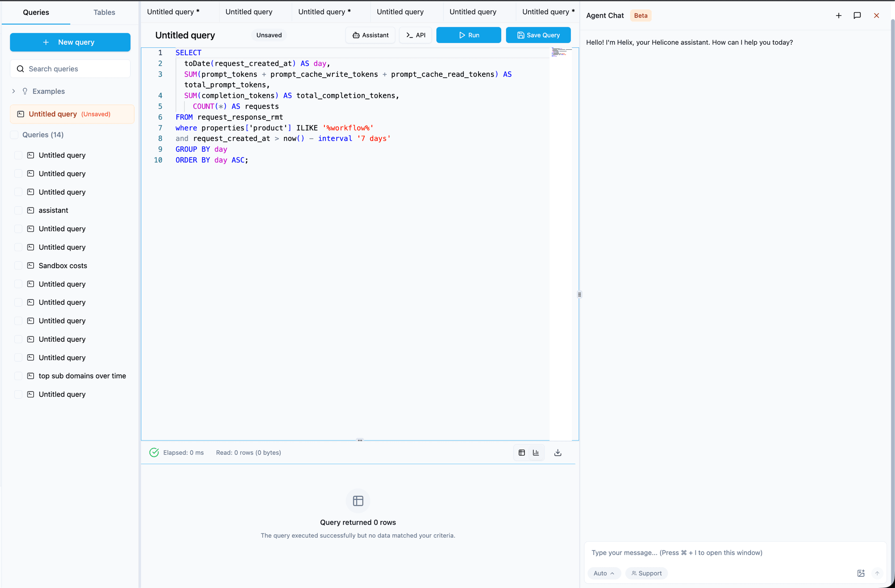Open the Sandbox costs saved query
Image resolution: width=895 pixels, height=588 pixels.
pos(63,265)
